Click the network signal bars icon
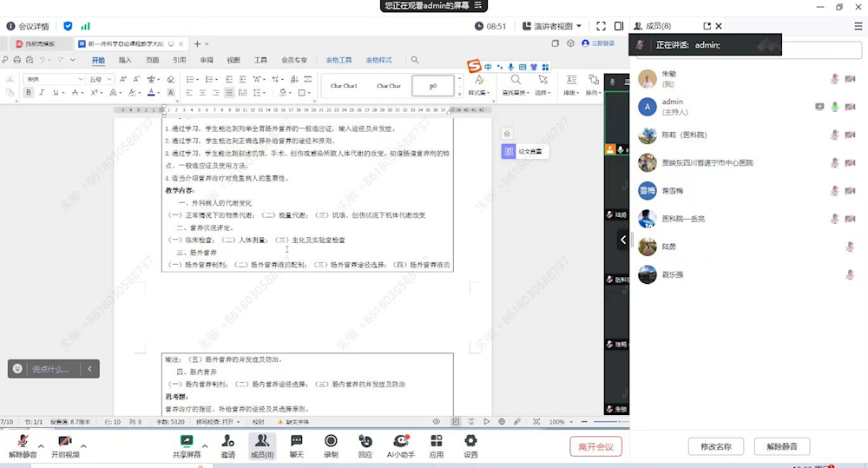This screenshot has height=468, width=868. coord(85,26)
